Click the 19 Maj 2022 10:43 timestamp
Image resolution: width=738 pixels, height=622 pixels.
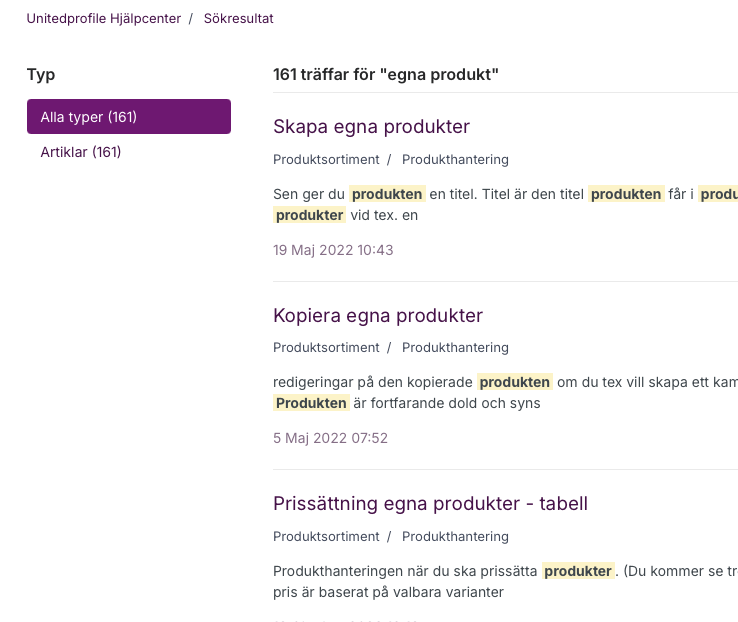click(x=333, y=249)
